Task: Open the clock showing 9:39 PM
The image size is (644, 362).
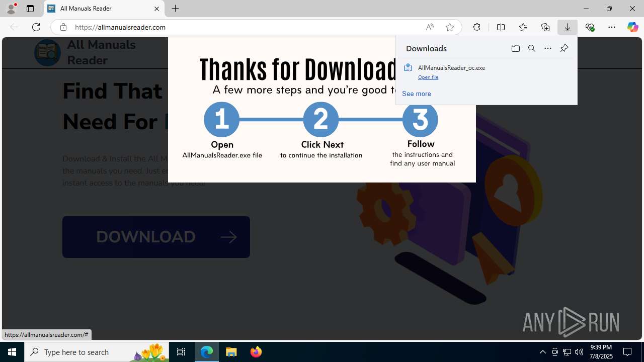Action: 601,352
